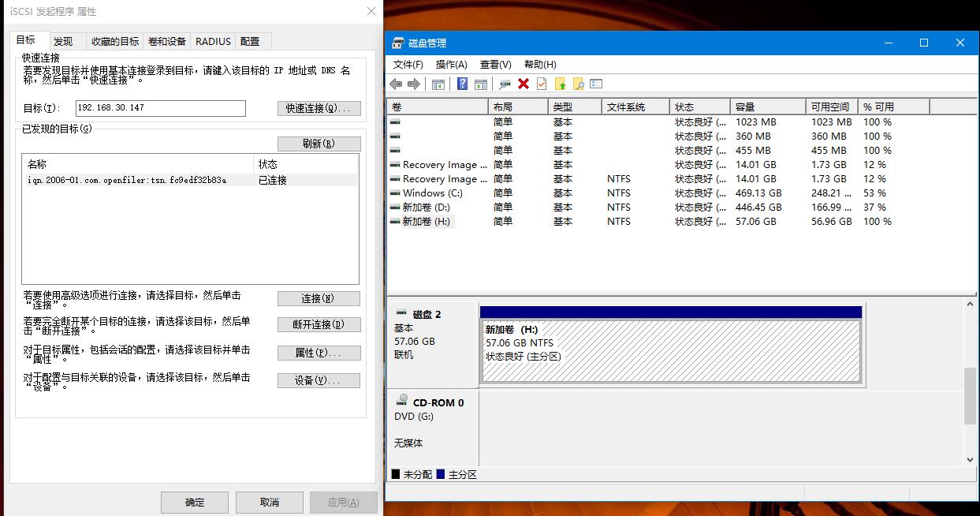Screen dimensions: 980x516
Task: Click the red X delete icon
Action: point(524,84)
